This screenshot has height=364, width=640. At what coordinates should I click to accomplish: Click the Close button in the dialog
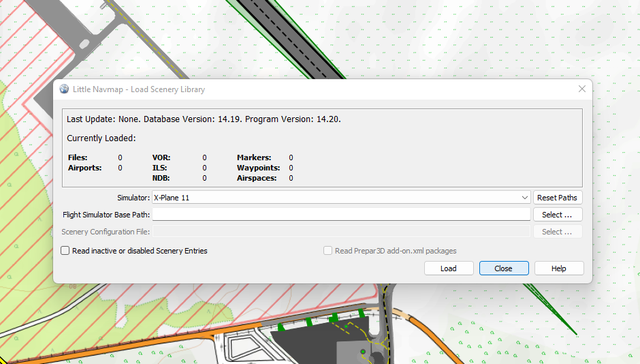[x=504, y=269]
